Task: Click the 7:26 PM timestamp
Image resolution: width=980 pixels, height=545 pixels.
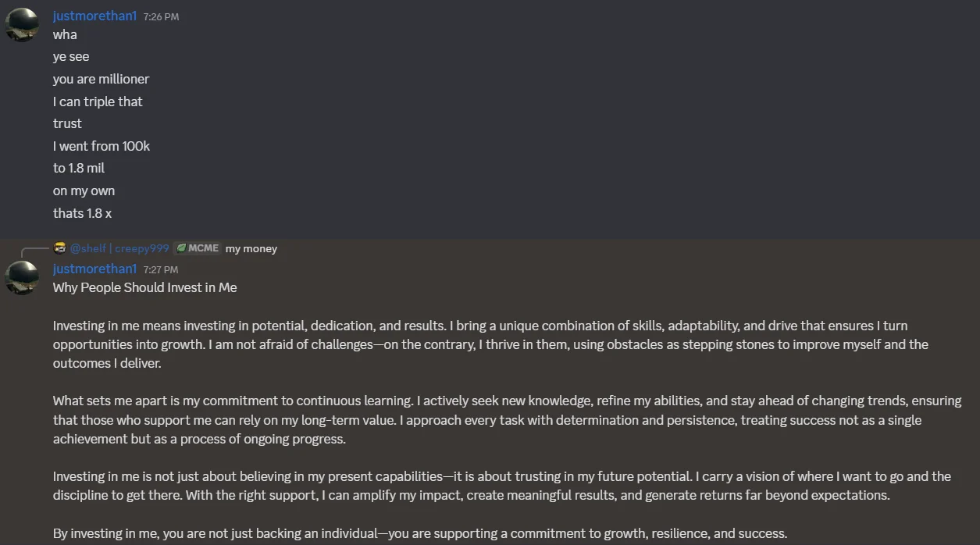Action: pyautogui.click(x=161, y=16)
